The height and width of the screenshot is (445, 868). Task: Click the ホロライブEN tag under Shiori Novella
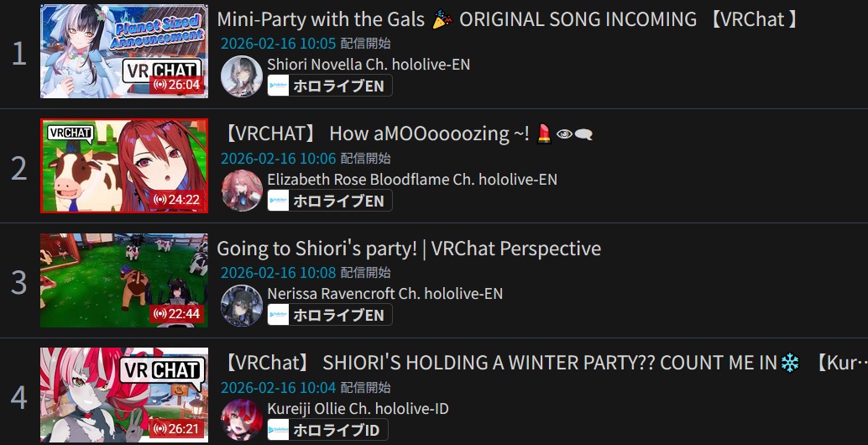coord(330,86)
